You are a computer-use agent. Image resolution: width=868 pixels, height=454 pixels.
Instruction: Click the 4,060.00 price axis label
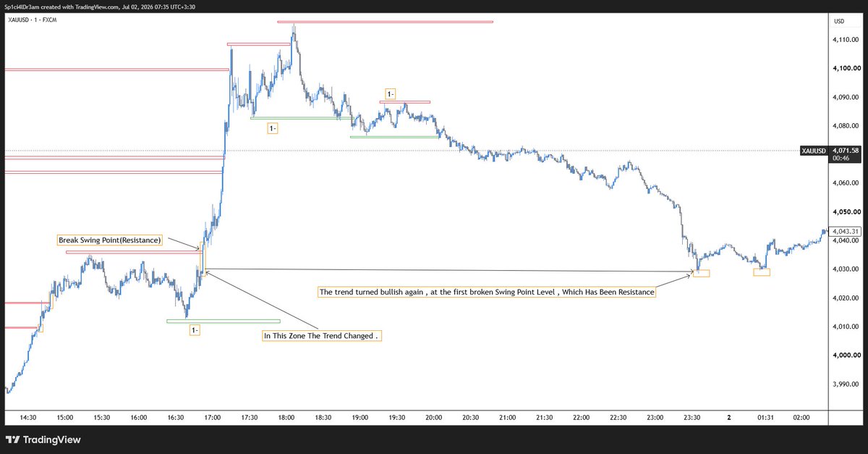[846, 183]
